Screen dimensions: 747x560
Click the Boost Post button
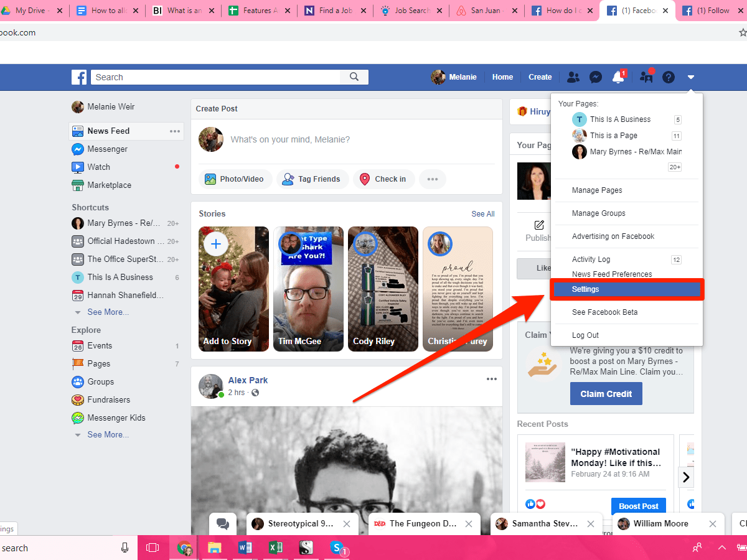point(638,506)
